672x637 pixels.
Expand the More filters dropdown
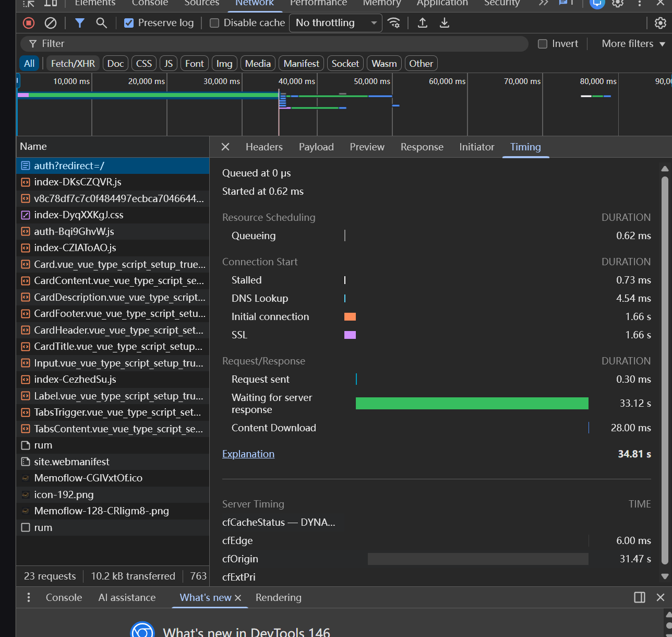pyautogui.click(x=633, y=44)
